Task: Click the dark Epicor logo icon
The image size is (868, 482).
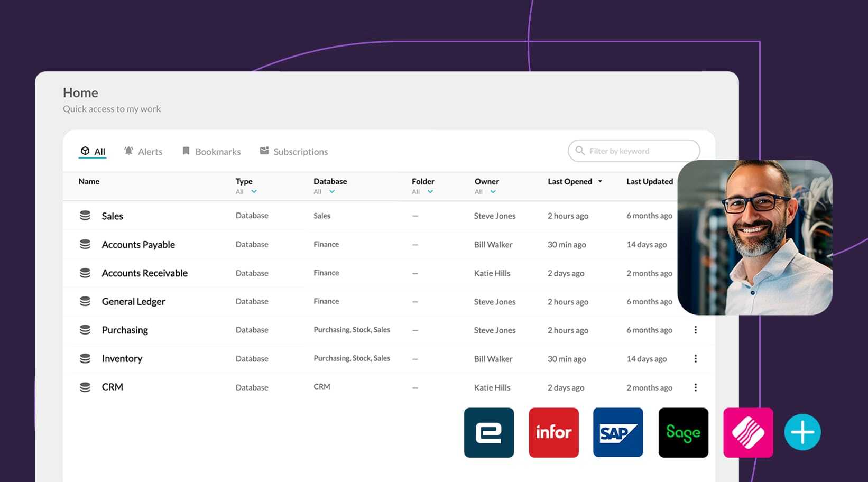Action: pyautogui.click(x=488, y=432)
